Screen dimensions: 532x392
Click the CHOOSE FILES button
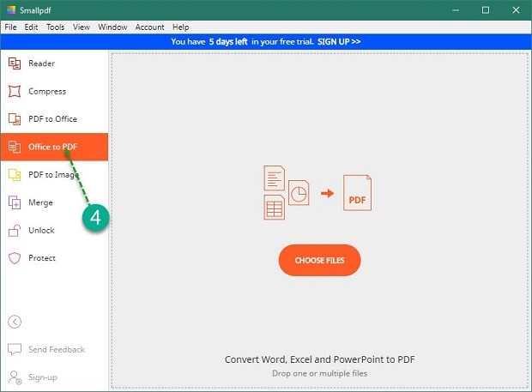[319, 260]
